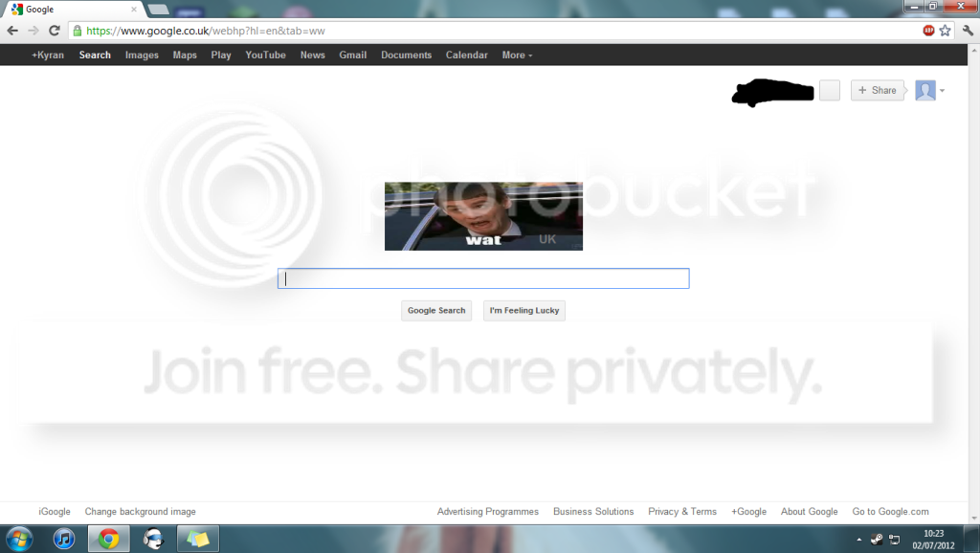Select the Google tab

point(74,10)
